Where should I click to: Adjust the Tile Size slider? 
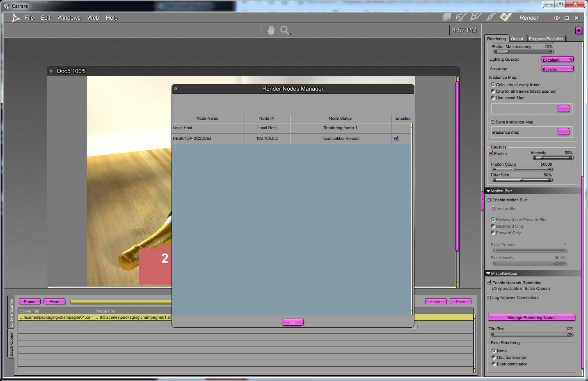click(531, 334)
